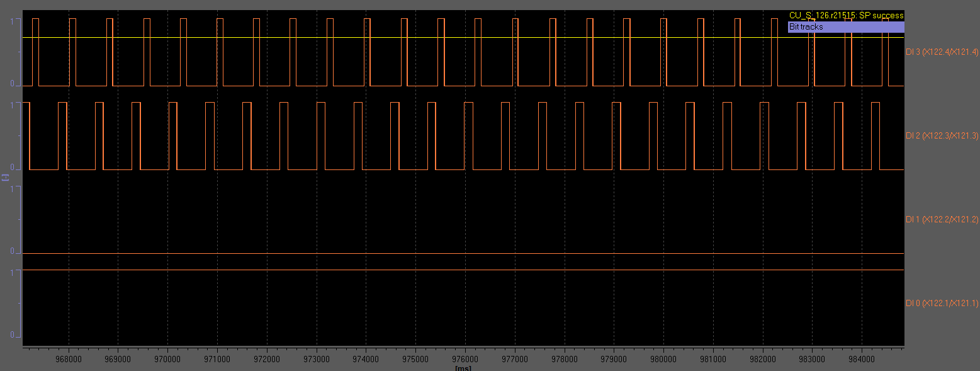Click the [ms] unit label below the axis
980x371 pixels.
tap(463, 368)
